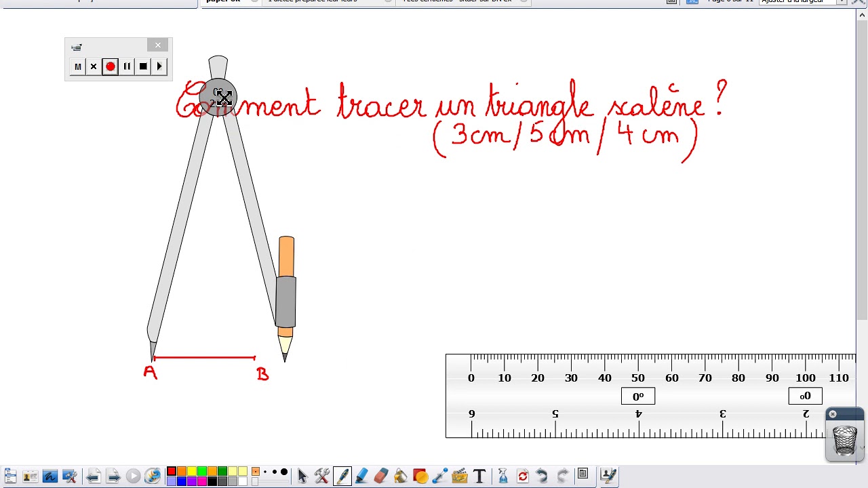Pick the yellow color swatch
The image size is (868, 488).
tap(192, 472)
